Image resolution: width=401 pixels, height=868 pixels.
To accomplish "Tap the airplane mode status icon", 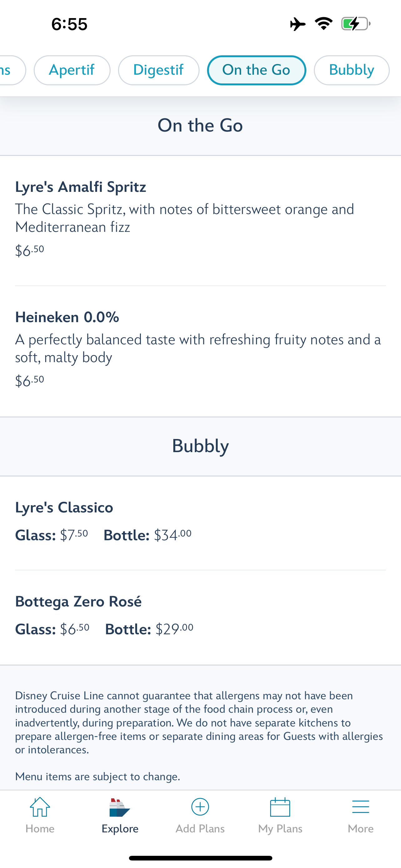I will pos(298,24).
